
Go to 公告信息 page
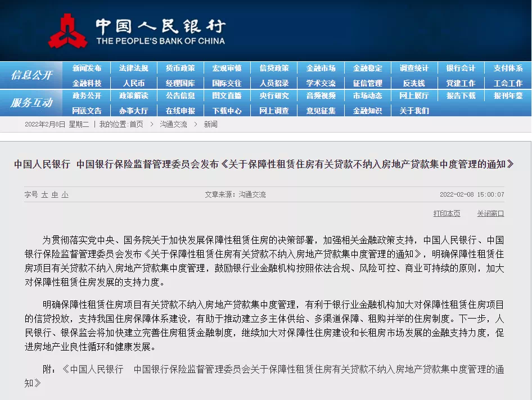(181, 96)
